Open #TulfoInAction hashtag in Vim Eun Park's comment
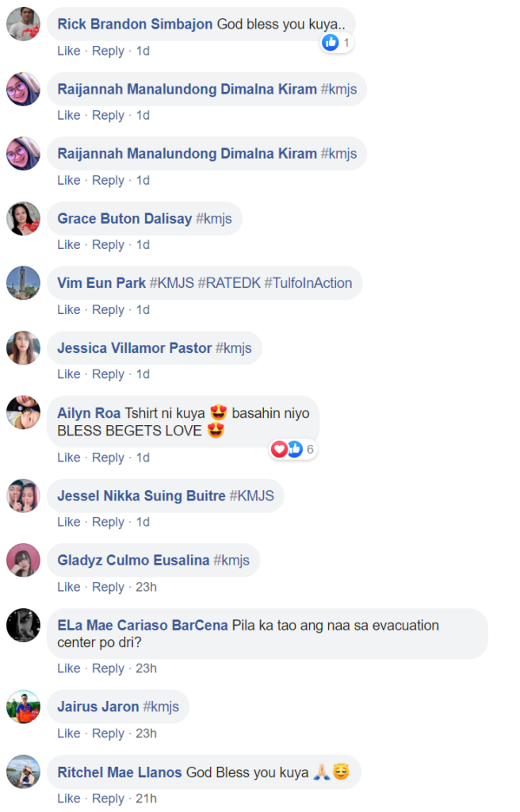Screen dimensions: 520x812 (x=308, y=283)
